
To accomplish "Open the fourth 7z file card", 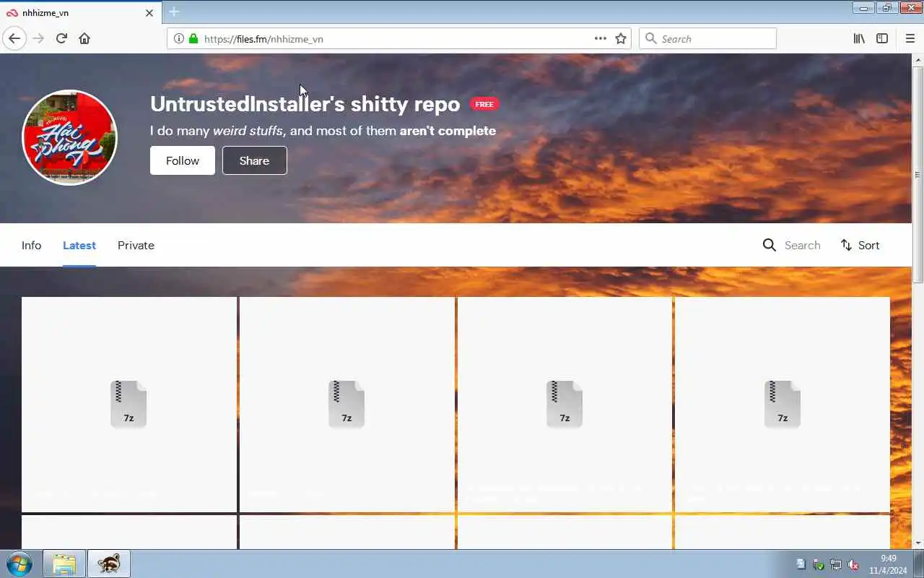I will (783, 405).
